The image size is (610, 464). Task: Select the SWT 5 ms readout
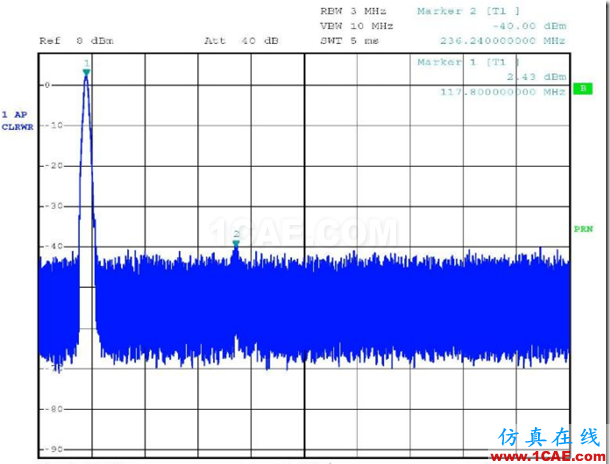coord(349,40)
